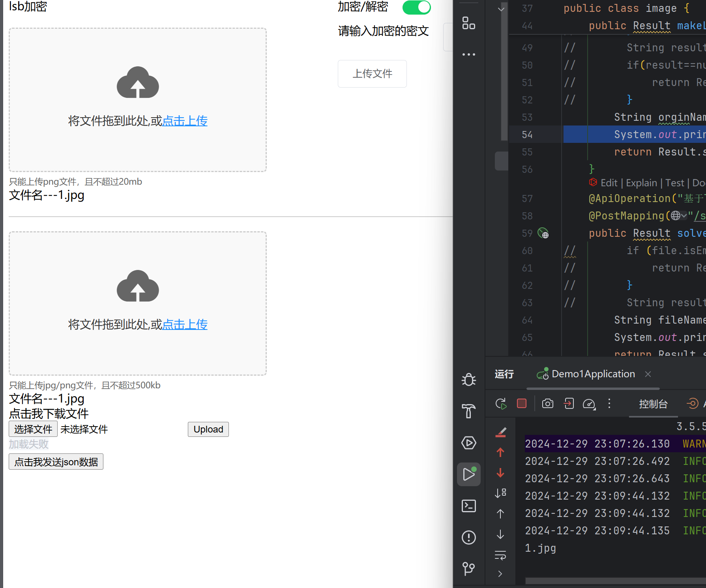Screen dimensions: 706x588
Task: Open the Build tool window hammer icon
Action: pos(469,411)
